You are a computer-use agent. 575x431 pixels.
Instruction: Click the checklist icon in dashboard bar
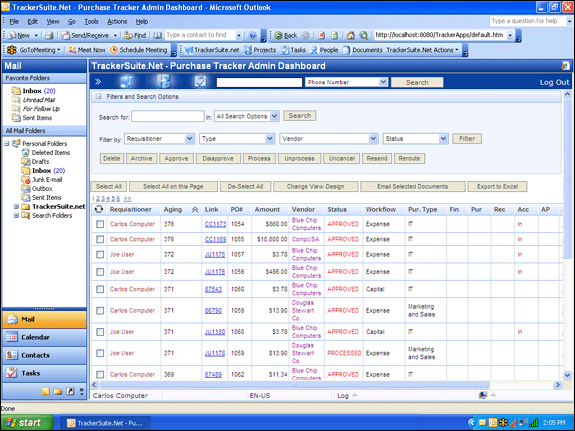coord(201,81)
